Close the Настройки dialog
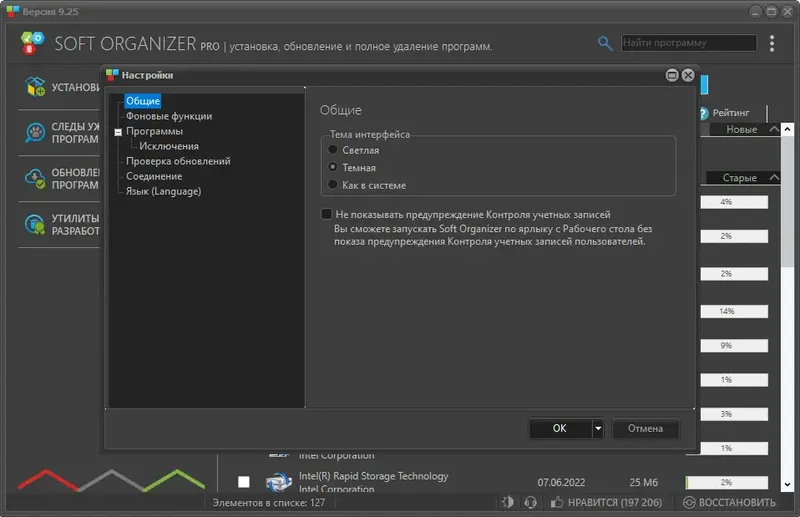Viewport: 800px width, 517px height. [688, 75]
